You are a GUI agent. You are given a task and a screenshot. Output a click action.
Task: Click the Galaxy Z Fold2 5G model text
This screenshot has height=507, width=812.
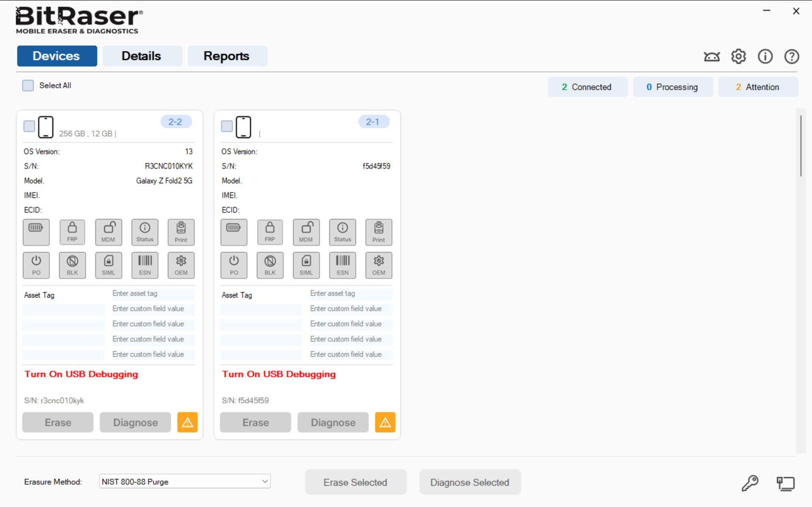(x=164, y=181)
